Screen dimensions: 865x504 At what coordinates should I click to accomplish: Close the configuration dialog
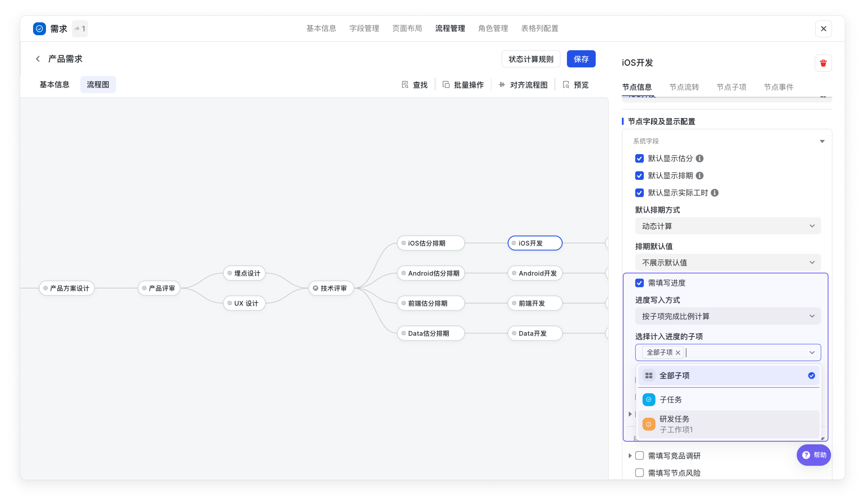pyautogui.click(x=823, y=29)
